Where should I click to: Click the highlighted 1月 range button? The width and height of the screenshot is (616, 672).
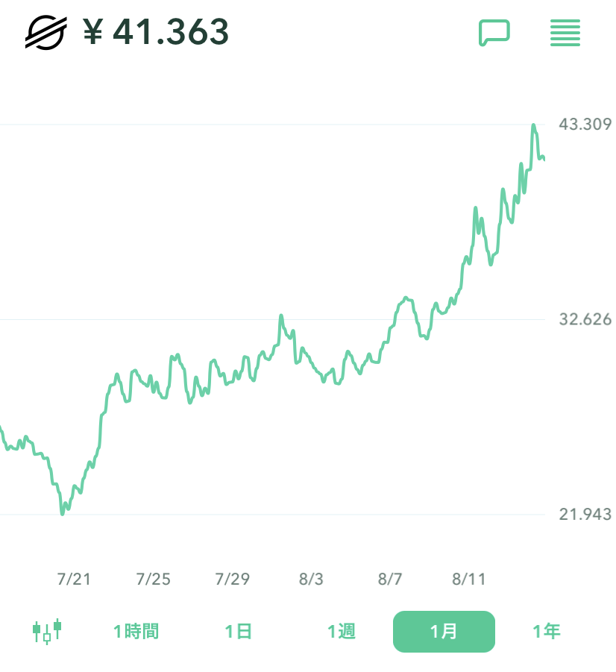tap(444, 632)
